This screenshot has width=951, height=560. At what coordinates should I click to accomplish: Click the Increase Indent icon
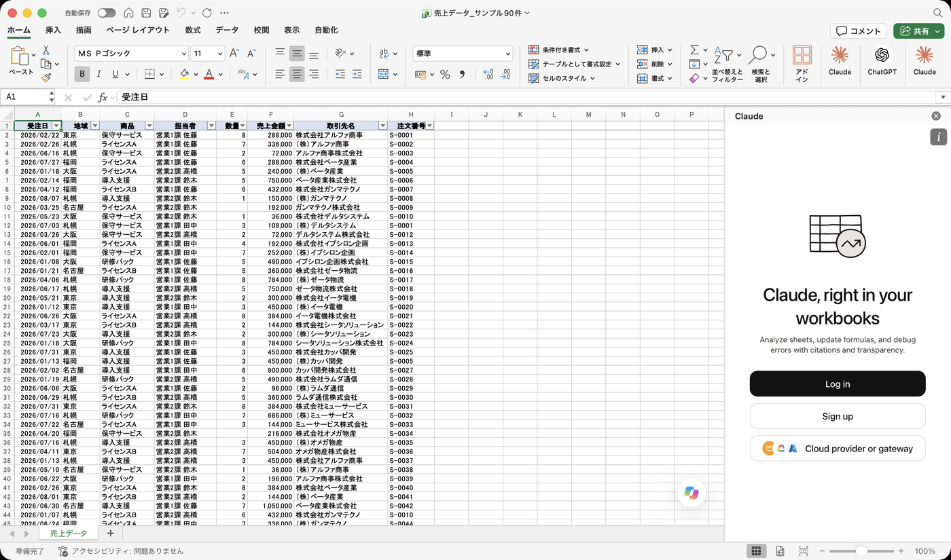[357, 75]
